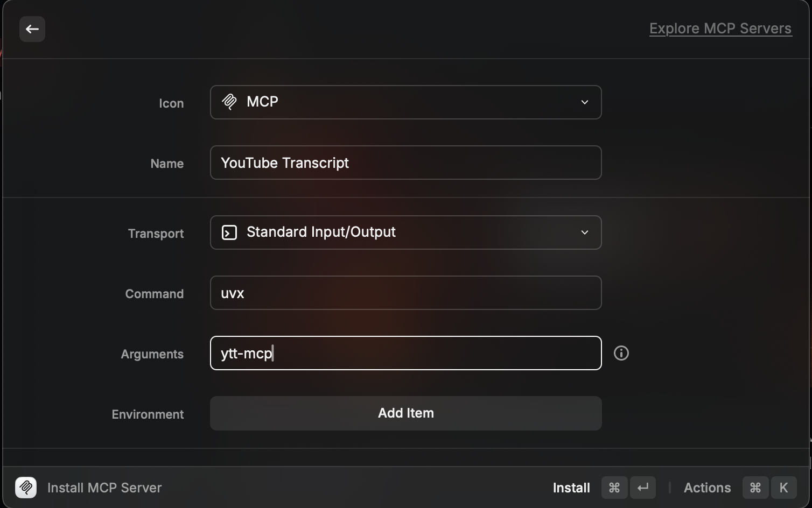Screen dimensions: 812x508
Task: Click the Return key icon beside Install
Action: coord(643,488)
